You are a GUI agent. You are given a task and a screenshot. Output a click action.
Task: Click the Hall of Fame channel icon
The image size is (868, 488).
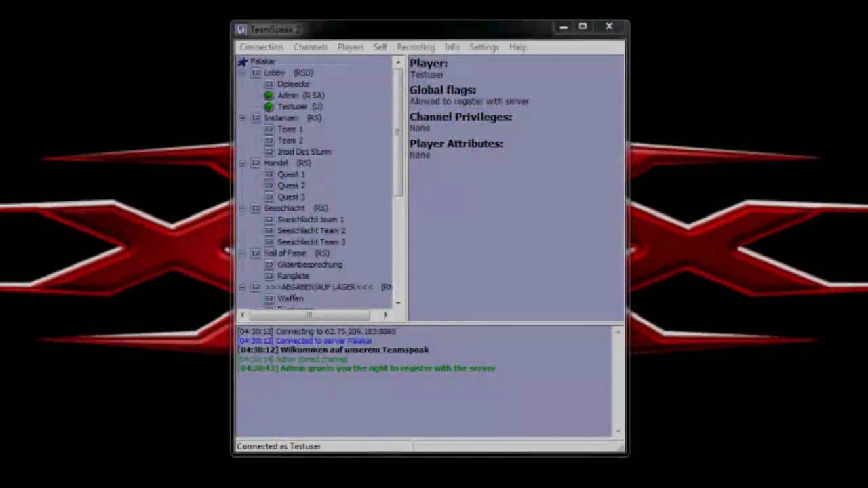[256, 253]
